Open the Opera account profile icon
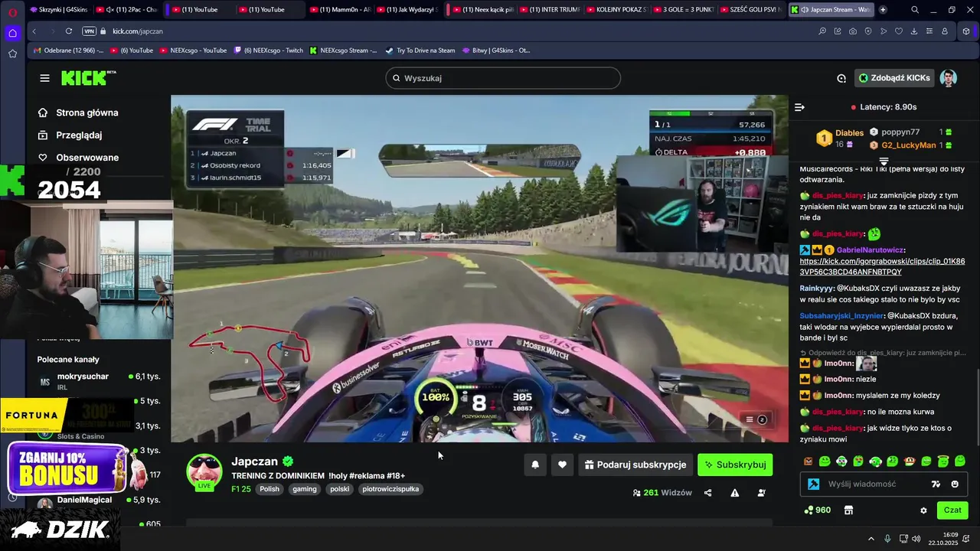Image resolution: width=980 pixels, height=551 pixels. [x=945, y=31]
